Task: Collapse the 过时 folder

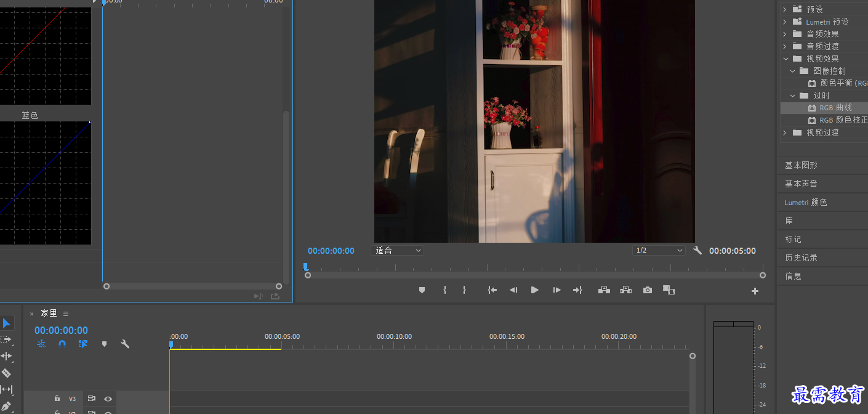Action: point(793,95)
